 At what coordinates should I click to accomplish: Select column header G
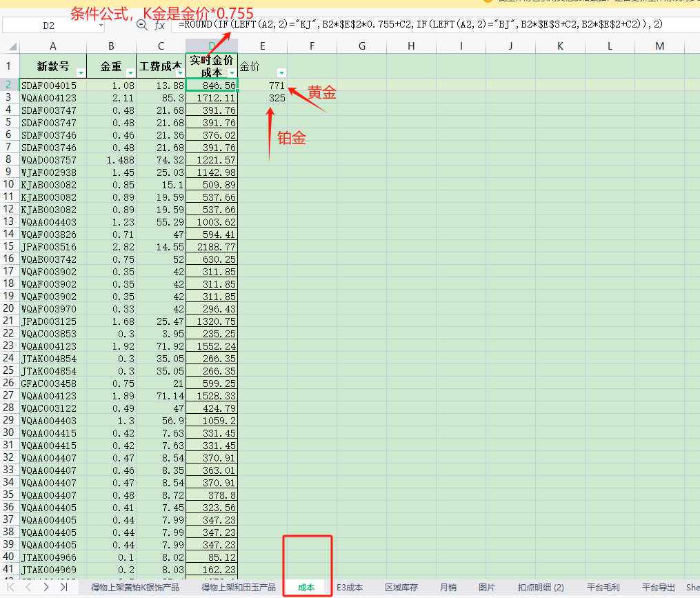coord(361,46)
